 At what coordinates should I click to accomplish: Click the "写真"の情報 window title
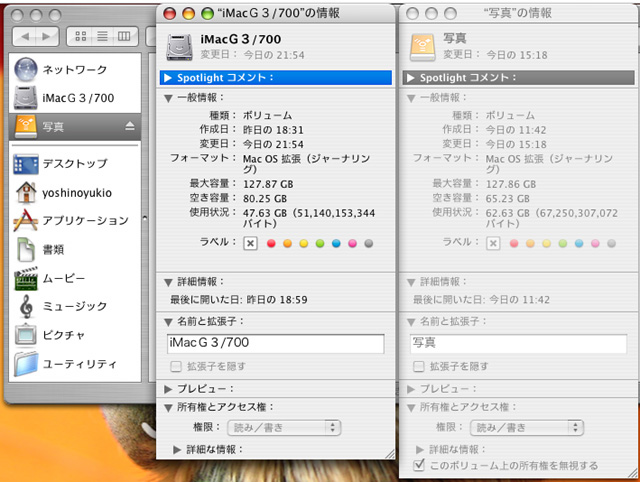point(518,13)
